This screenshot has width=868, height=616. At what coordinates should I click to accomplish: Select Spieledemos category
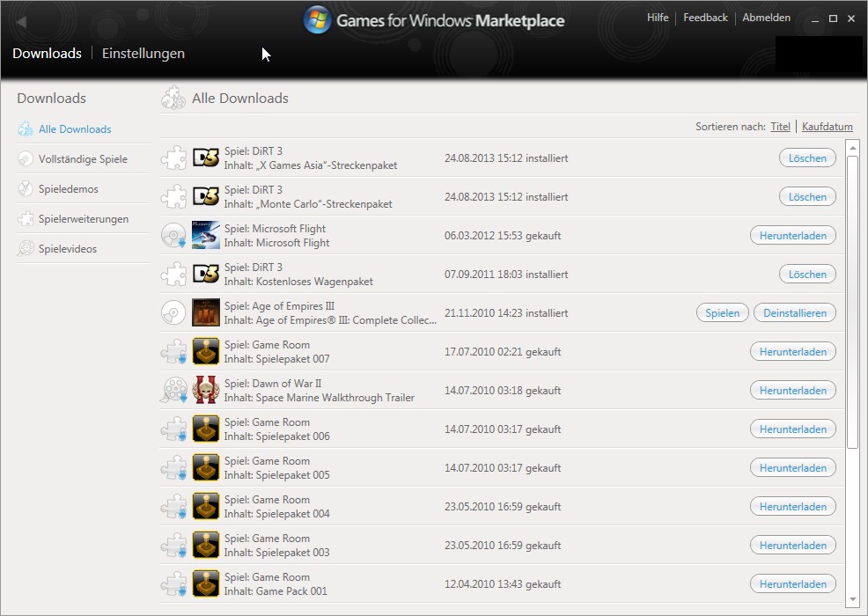click(x=68, y=188)
